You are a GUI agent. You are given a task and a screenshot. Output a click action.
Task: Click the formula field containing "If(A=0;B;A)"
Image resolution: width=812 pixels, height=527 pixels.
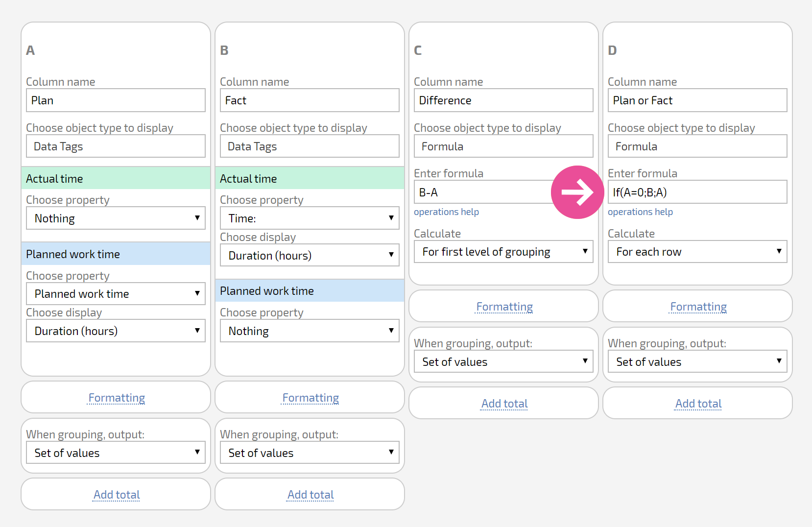(x=697, y=192)
